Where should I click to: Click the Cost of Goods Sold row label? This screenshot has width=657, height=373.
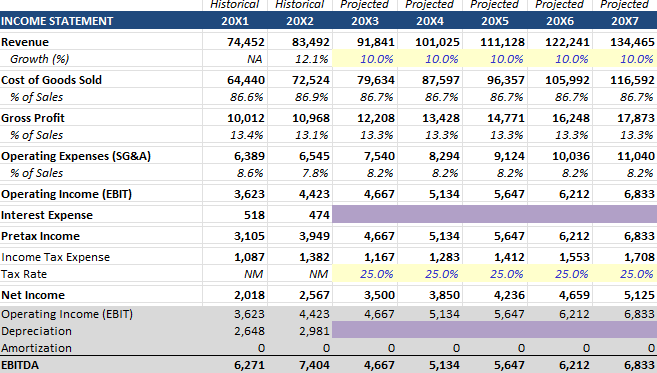click(x=52, y=80)
